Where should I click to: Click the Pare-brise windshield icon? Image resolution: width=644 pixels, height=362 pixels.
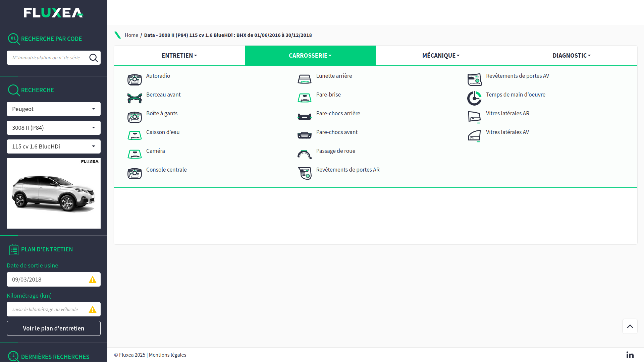(x=305, y=98)
